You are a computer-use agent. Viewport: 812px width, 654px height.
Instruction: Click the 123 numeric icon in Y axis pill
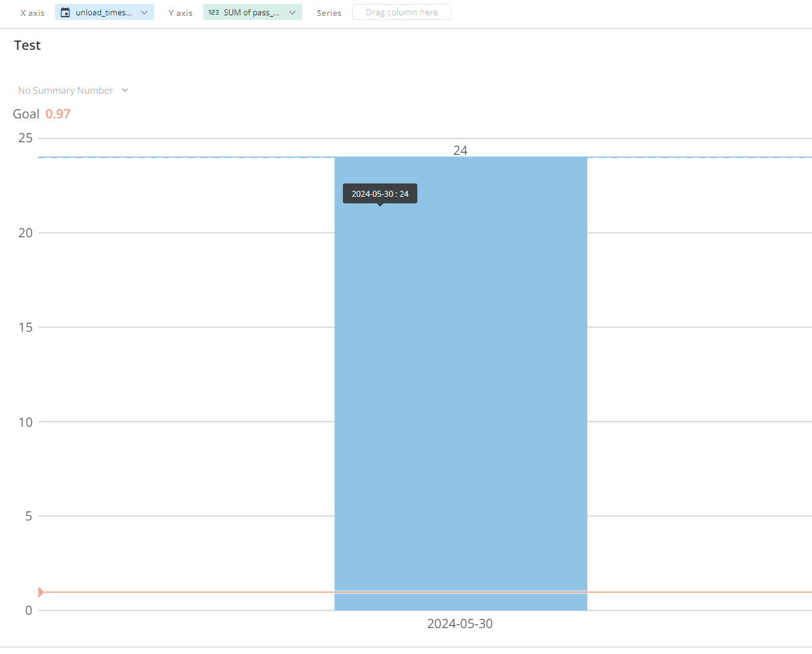[x=213, y=13]
